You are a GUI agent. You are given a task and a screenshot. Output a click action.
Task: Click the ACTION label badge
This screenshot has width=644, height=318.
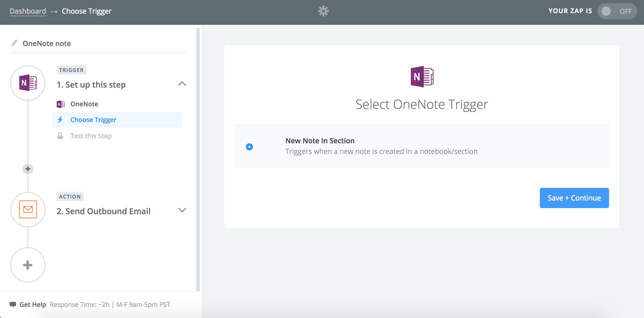click(x=70, y=196)
